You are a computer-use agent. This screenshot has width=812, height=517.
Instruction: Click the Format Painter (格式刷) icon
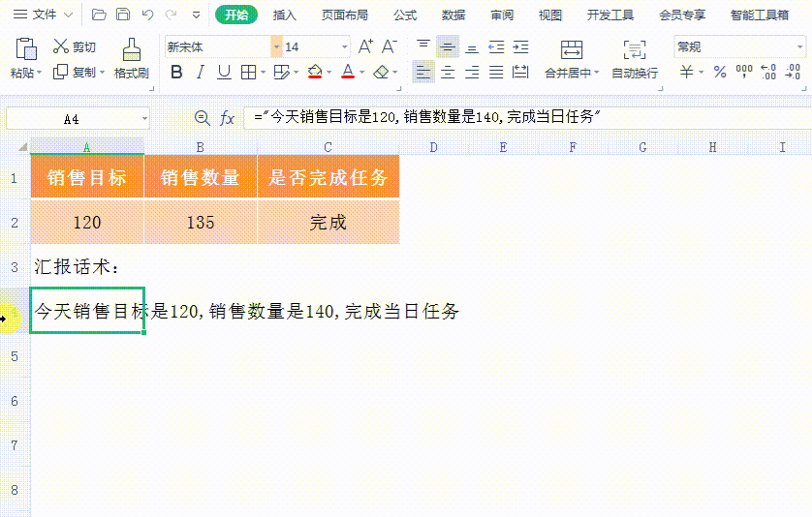[131, 50]
